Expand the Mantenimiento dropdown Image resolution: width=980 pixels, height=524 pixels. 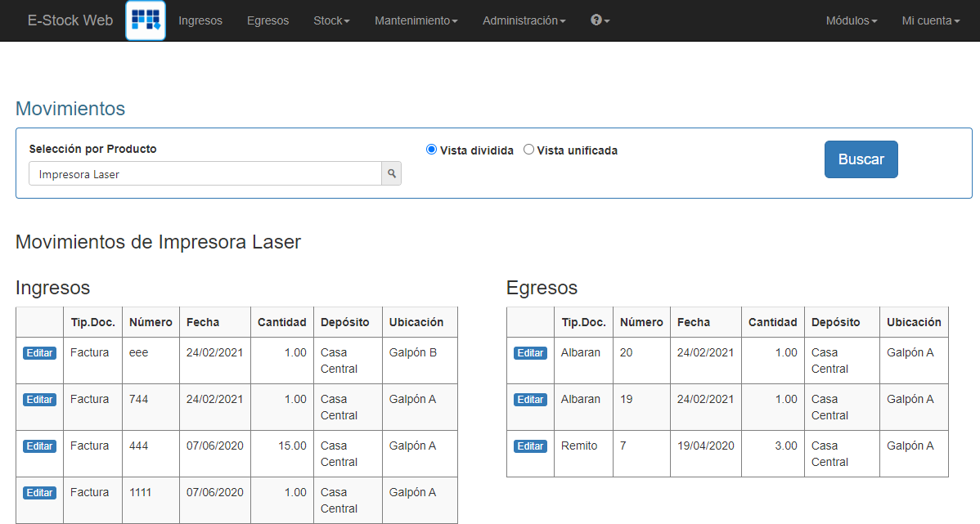pos(416,20)
